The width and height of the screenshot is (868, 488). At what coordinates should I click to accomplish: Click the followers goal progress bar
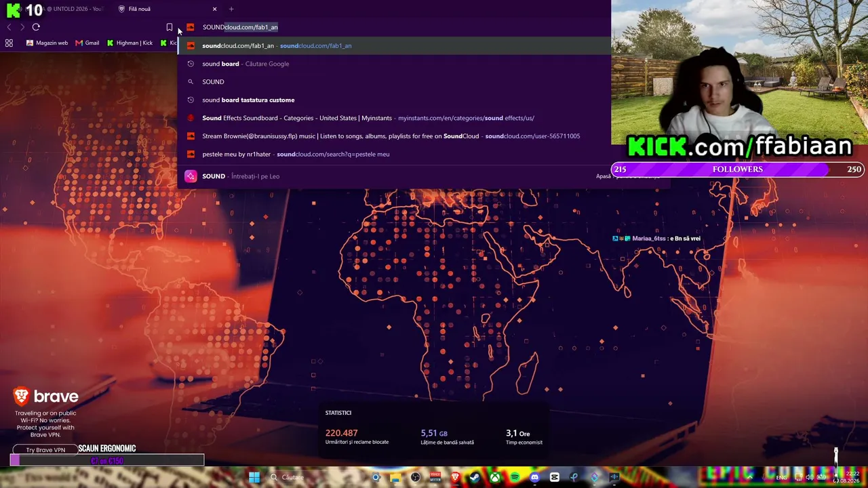pos(737,169)
